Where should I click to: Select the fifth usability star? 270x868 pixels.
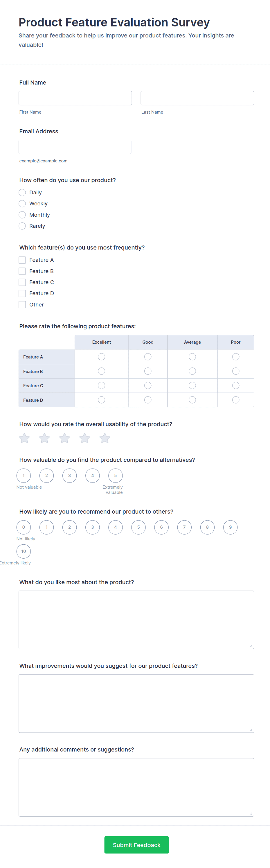tap(105, 438)
